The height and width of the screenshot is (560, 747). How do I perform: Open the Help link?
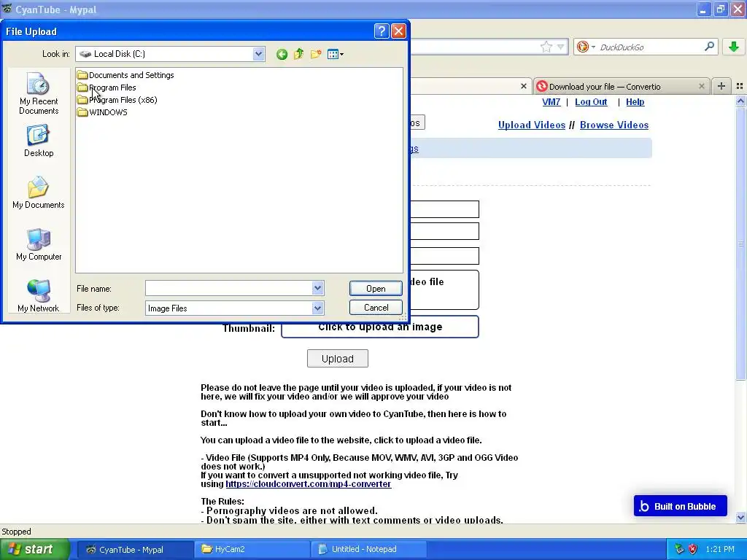tap(635, 102)
